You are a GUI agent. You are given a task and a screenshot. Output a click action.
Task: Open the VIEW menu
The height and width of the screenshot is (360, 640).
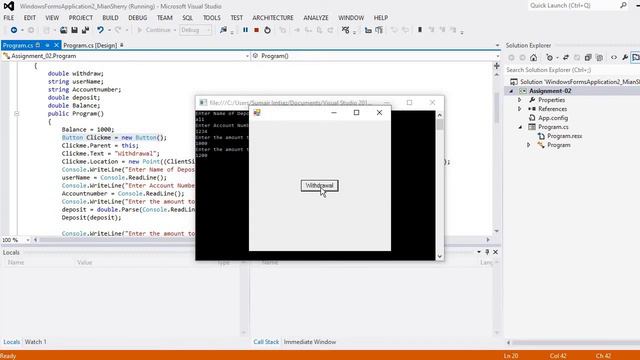52,18
